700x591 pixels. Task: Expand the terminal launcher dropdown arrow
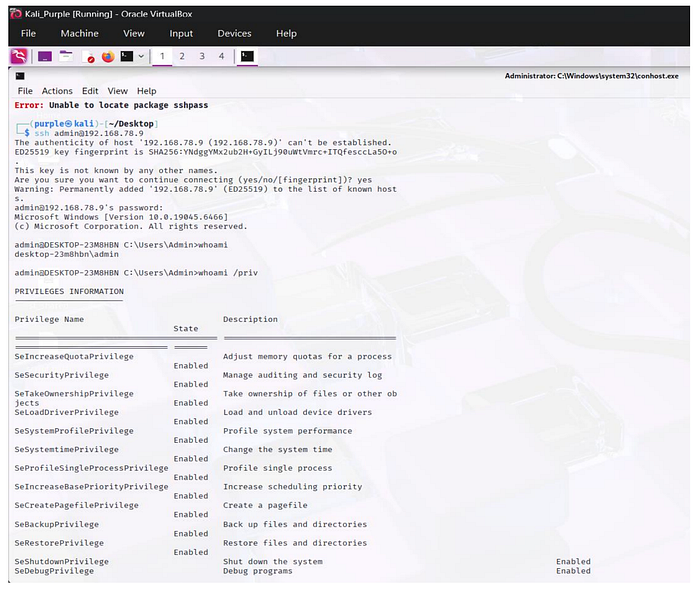141,56
